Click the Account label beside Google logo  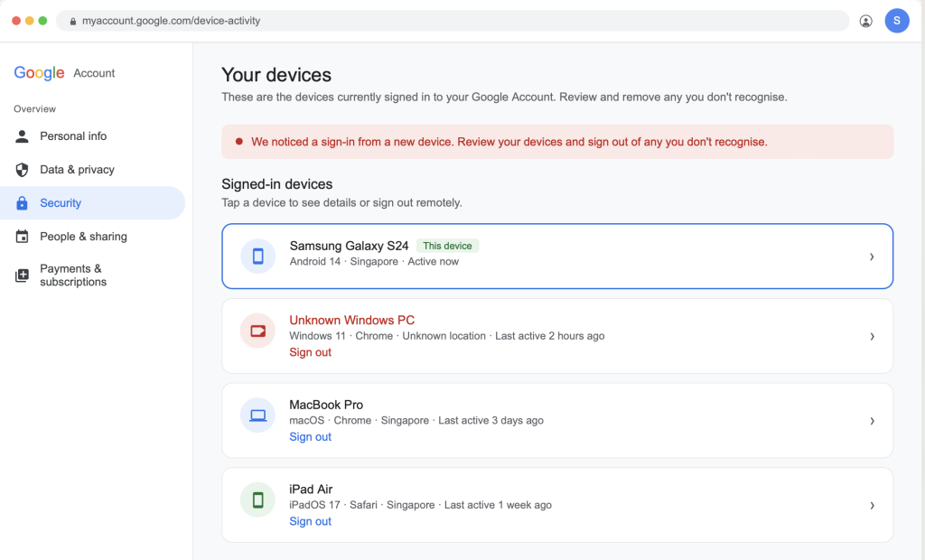94,73
